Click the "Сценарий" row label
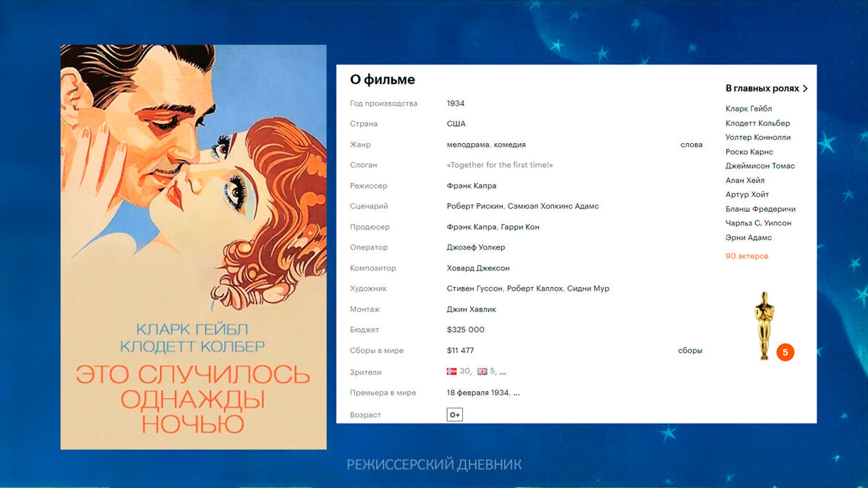Screen dimensions: 868x488 [369, 206]
